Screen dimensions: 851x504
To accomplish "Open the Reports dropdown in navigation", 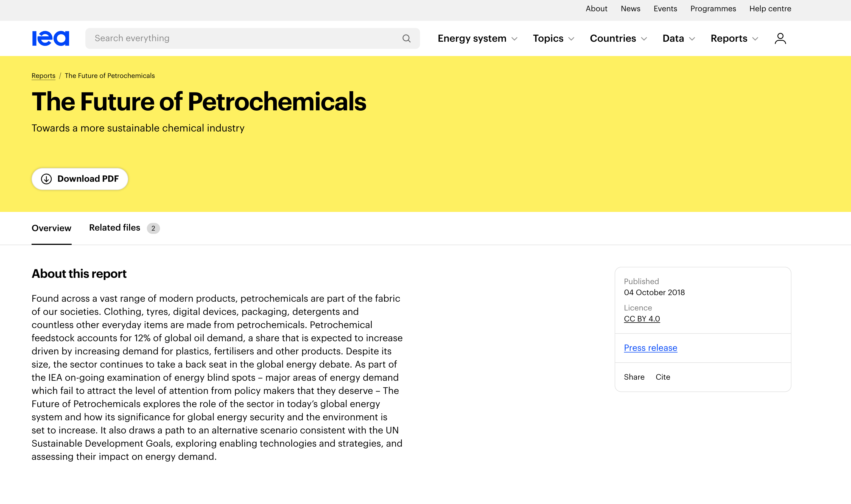I will point(734,38).
